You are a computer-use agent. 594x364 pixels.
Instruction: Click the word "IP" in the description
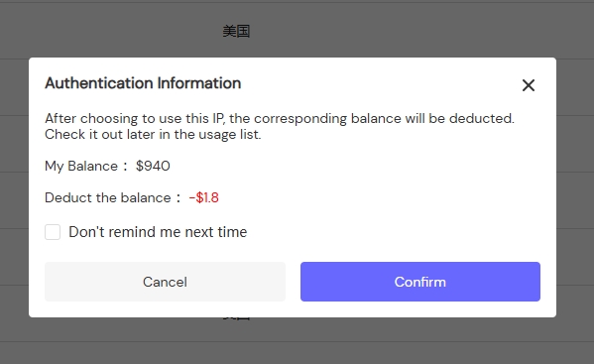[x=218, y=119]
